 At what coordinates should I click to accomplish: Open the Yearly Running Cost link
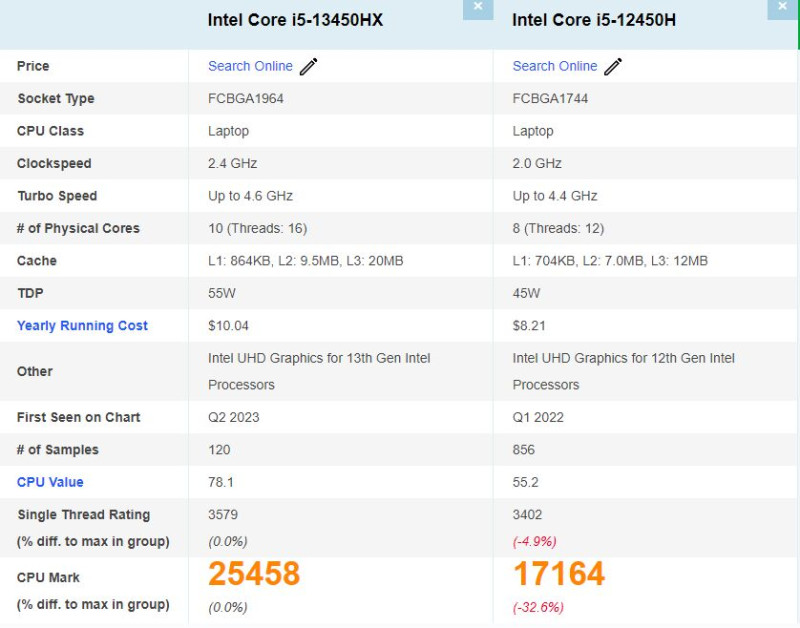tap(82, 325)
